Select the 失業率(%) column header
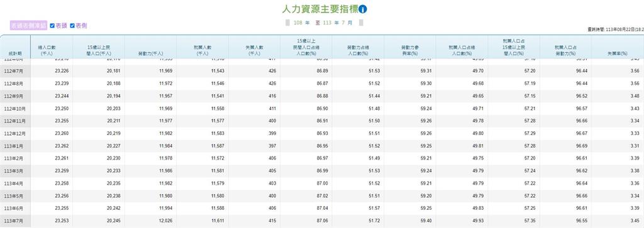Viewport: 644px width, 228px height. (x=618, y=53)
